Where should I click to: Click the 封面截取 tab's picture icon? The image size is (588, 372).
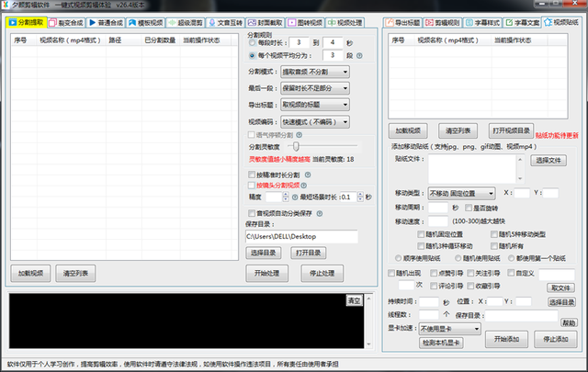[252, 23]
